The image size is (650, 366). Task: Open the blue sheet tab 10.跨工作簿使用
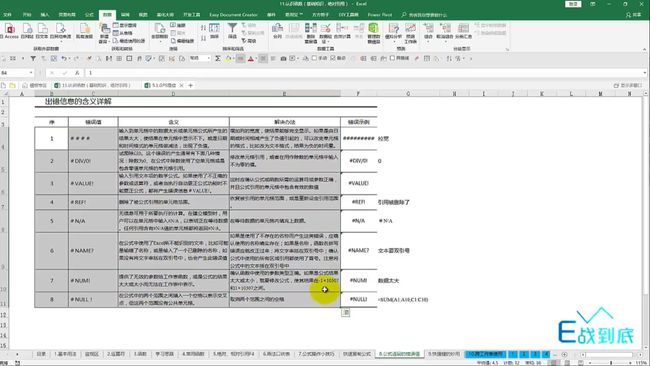485,354
